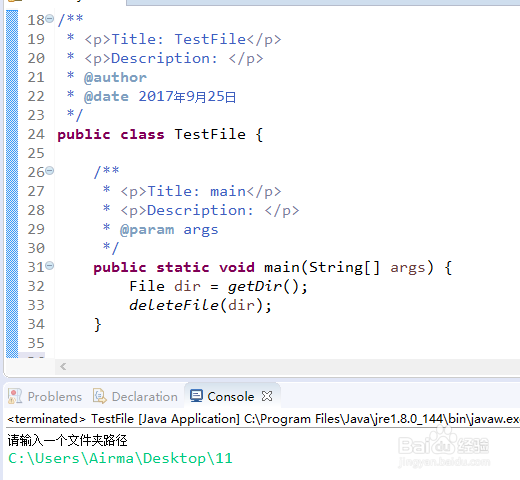
Task: Collapse the class Javadoc comment at line 18
Action: [x=50, y=18]
